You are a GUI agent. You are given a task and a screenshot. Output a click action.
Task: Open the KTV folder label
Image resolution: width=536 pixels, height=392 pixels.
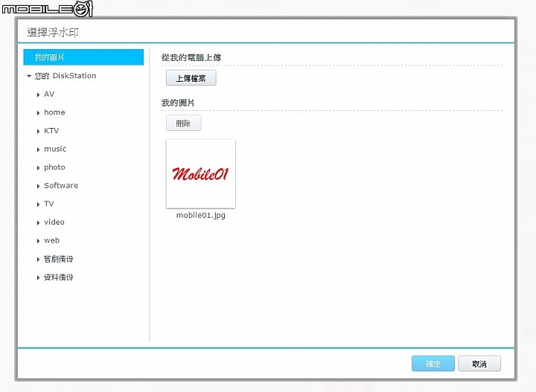(51, 131)
